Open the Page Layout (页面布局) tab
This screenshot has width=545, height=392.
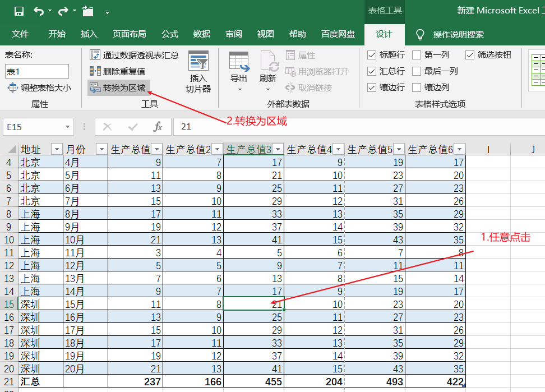pyautogui.click(x=130, y=34)
